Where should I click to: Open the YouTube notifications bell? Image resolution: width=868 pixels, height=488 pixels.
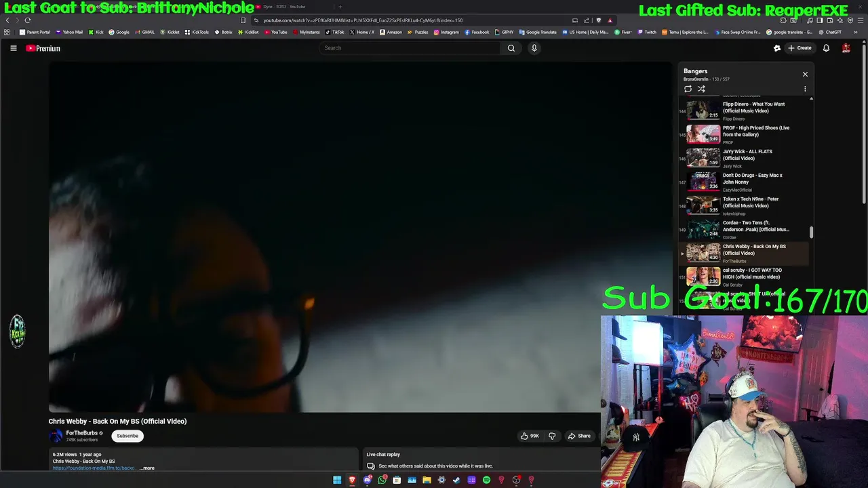pos(826,48)
